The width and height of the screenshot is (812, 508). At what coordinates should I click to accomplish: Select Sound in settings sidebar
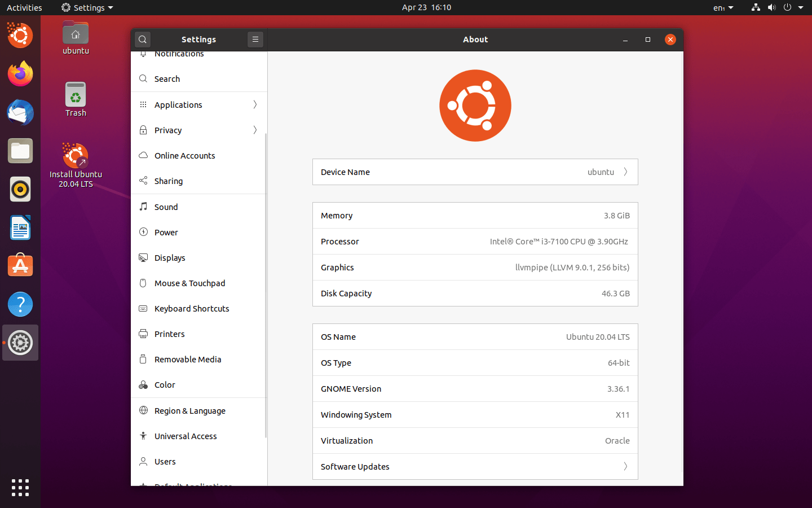point(199,207)
